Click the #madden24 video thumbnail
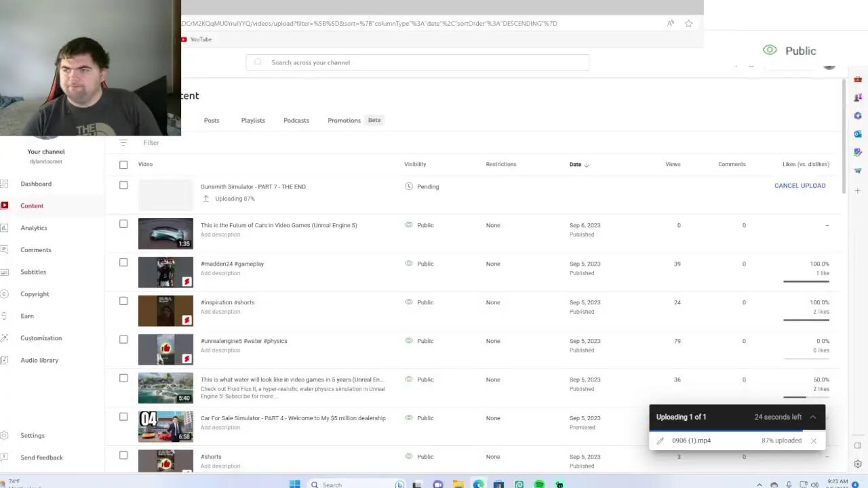Viewport: 868px width, 488px height. point(165,272)
